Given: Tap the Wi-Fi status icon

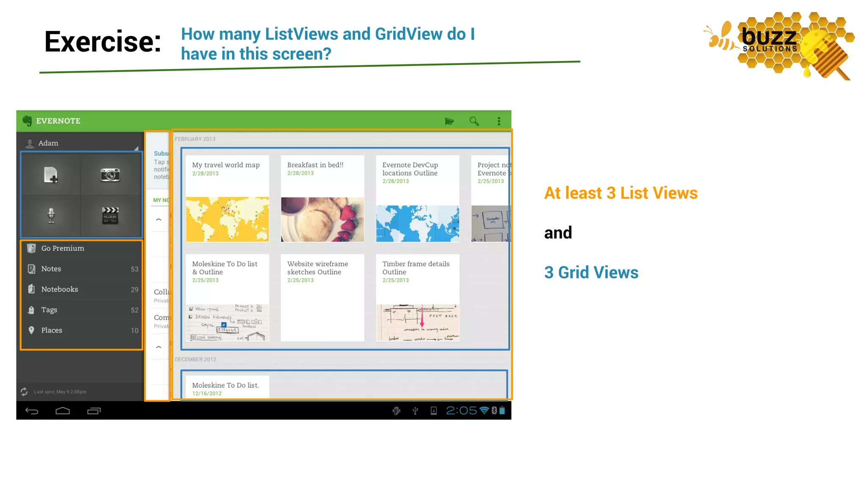Looking at the screenshot, I should [x=484, y=410].
